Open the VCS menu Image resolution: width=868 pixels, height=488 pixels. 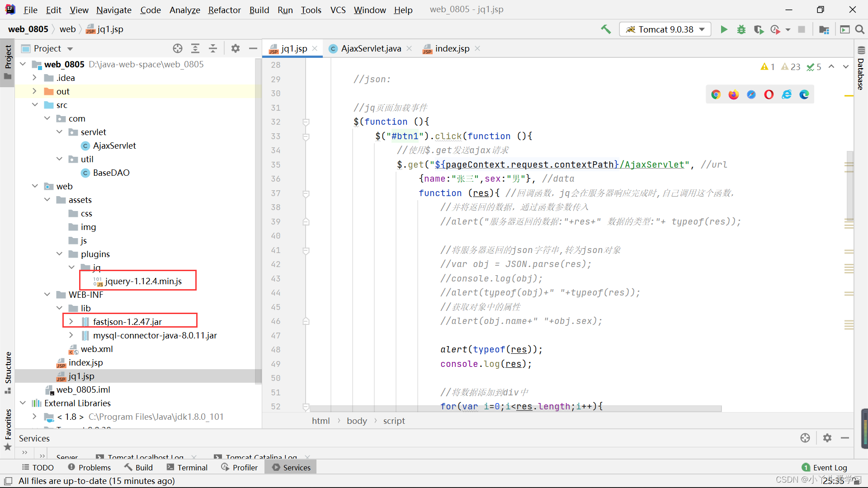coord(338,9)
